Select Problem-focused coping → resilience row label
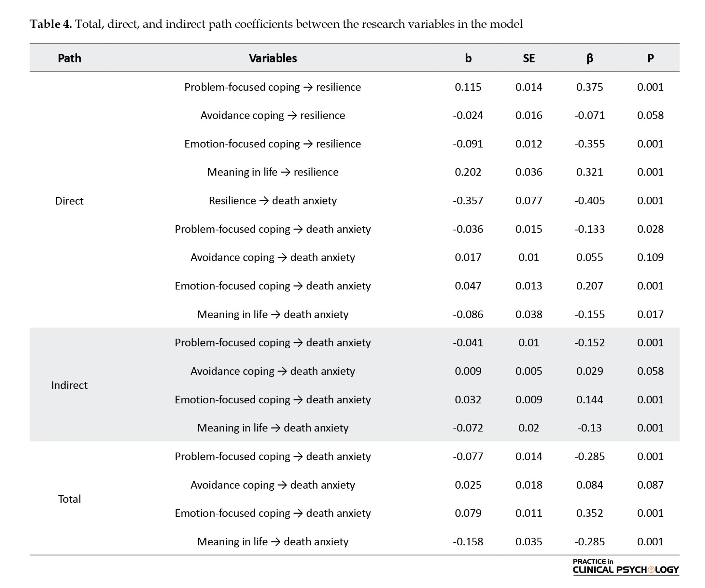The image size is (705, 588). (273, 87)
